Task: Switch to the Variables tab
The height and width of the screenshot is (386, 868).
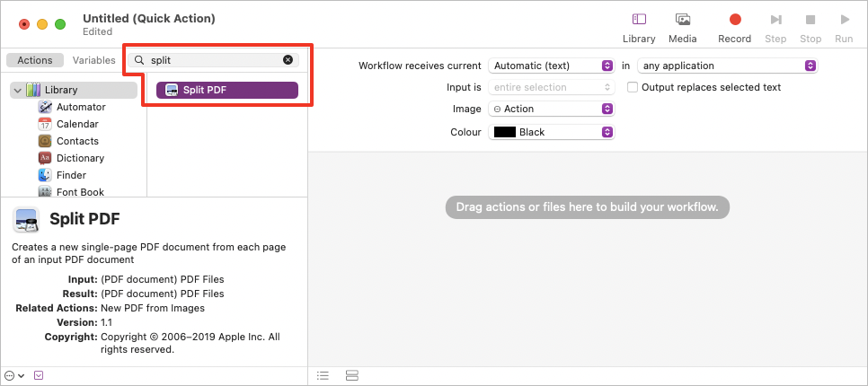Action: pyautogui.click(x=94, y=60)
